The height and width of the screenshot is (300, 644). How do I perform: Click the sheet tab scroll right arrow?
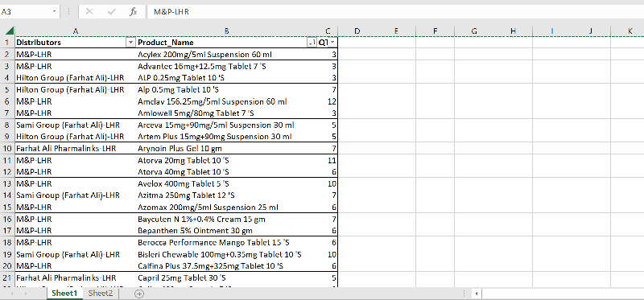click(26, 294)
